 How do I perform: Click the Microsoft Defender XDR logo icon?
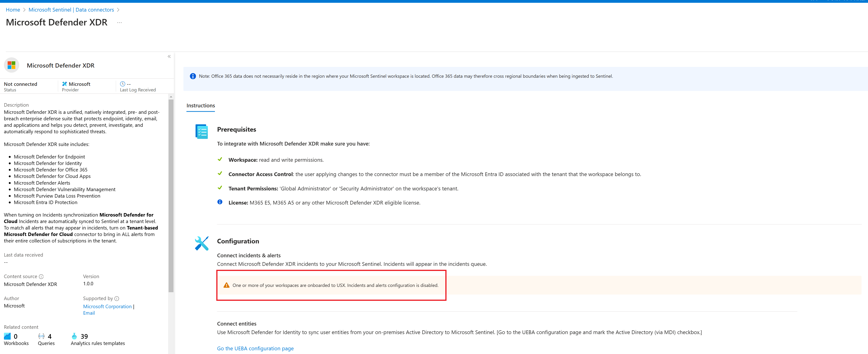pos(11,65)
